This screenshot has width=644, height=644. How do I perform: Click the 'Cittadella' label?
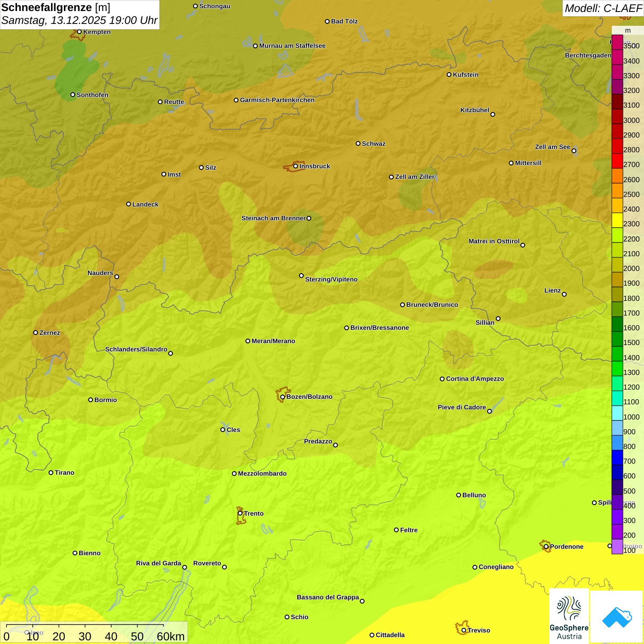390,635
